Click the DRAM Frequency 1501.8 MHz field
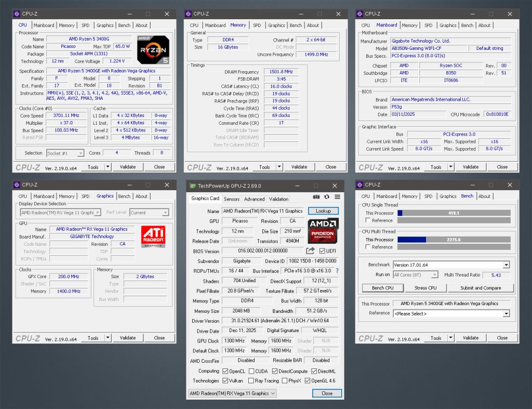This screenshot has height=409, width=532. [281, 72]
